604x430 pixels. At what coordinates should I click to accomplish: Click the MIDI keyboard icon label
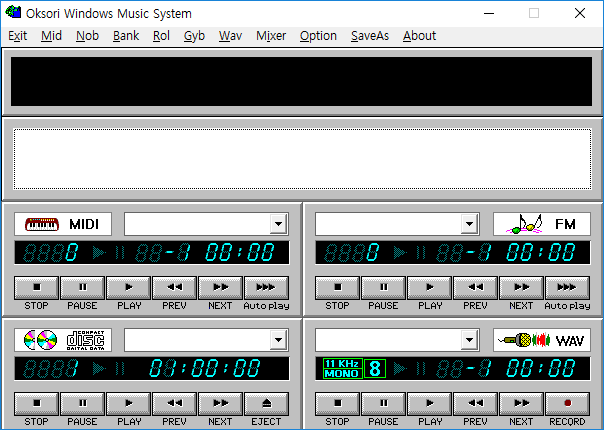point(63,224)
